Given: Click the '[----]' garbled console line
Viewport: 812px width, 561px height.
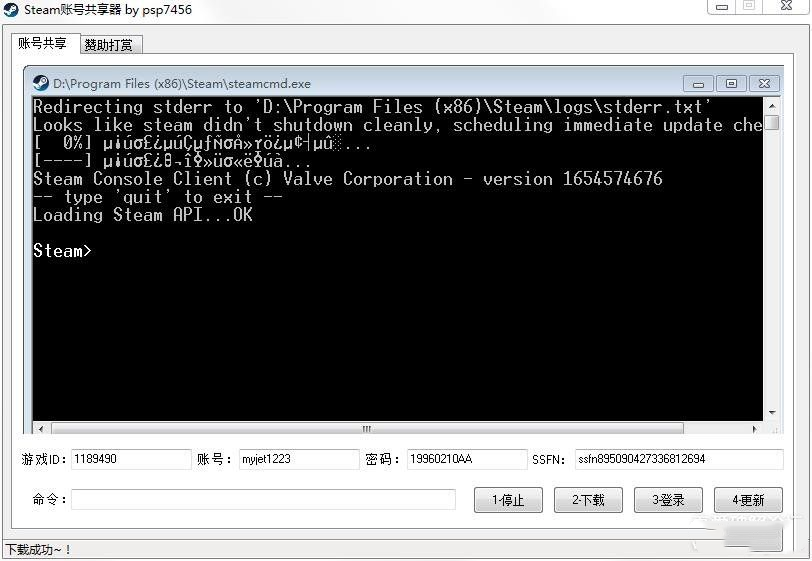Looking at the screenshot, I should 172,161.
